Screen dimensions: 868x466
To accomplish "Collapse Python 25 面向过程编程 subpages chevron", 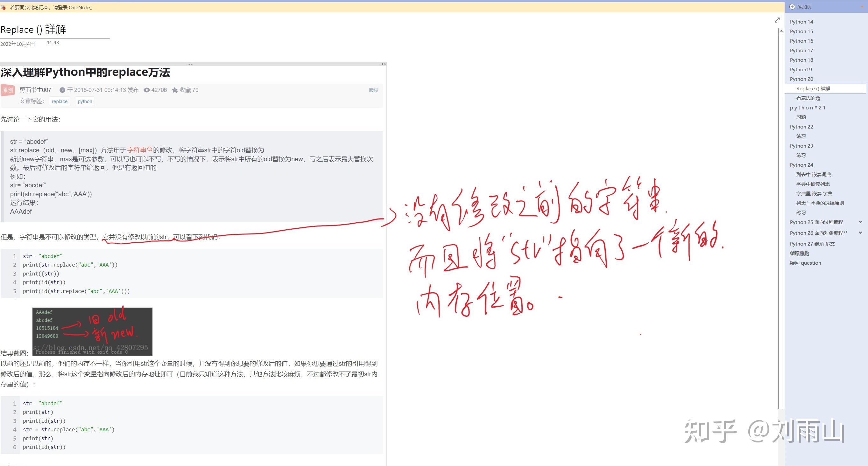I will (x=860, y=222).
